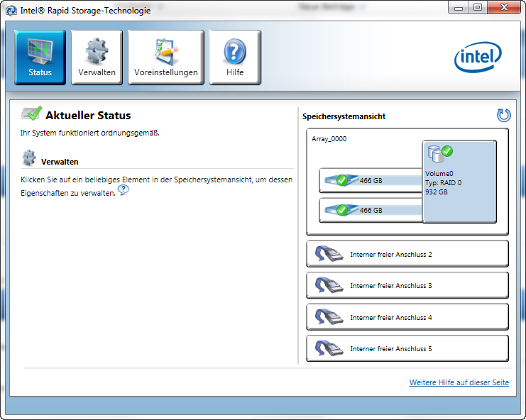Close the Intel Rapid Storage window

(x=504, y=8)
